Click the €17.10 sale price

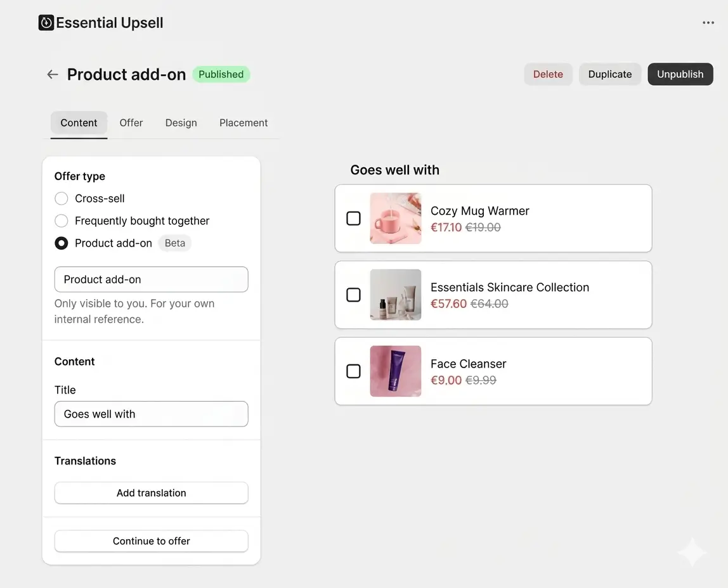click(446, 227)
